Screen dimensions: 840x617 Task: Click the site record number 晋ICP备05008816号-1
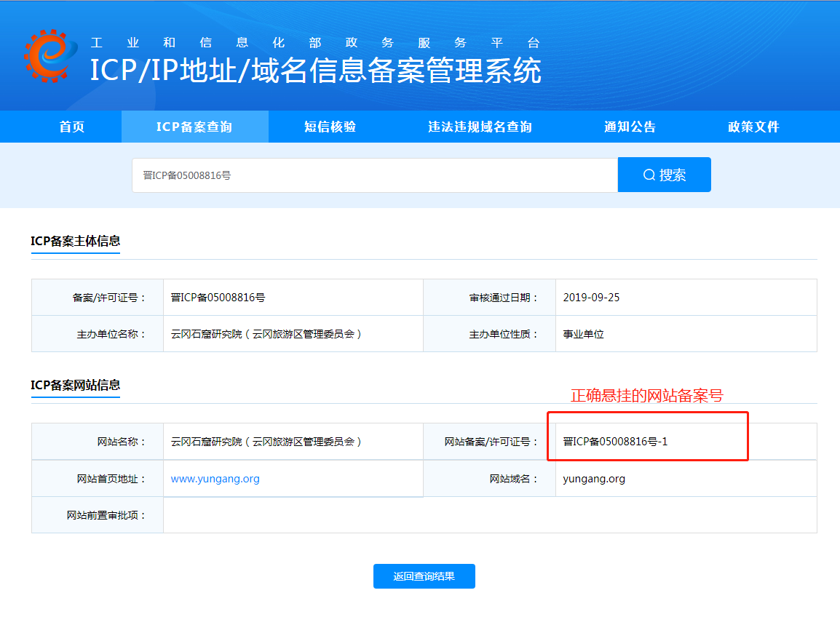coord(615,442)
